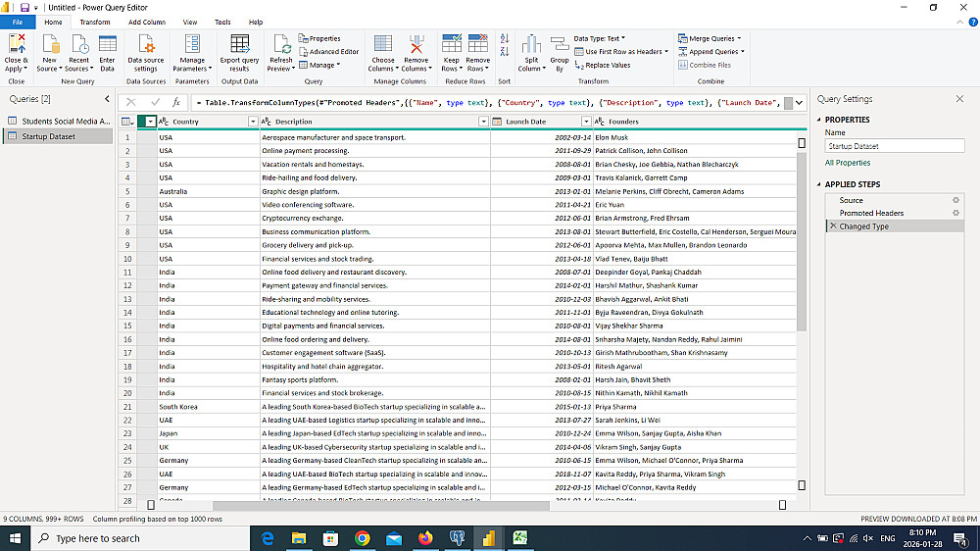Open the Advanced Editor

[x=328, y=52]
